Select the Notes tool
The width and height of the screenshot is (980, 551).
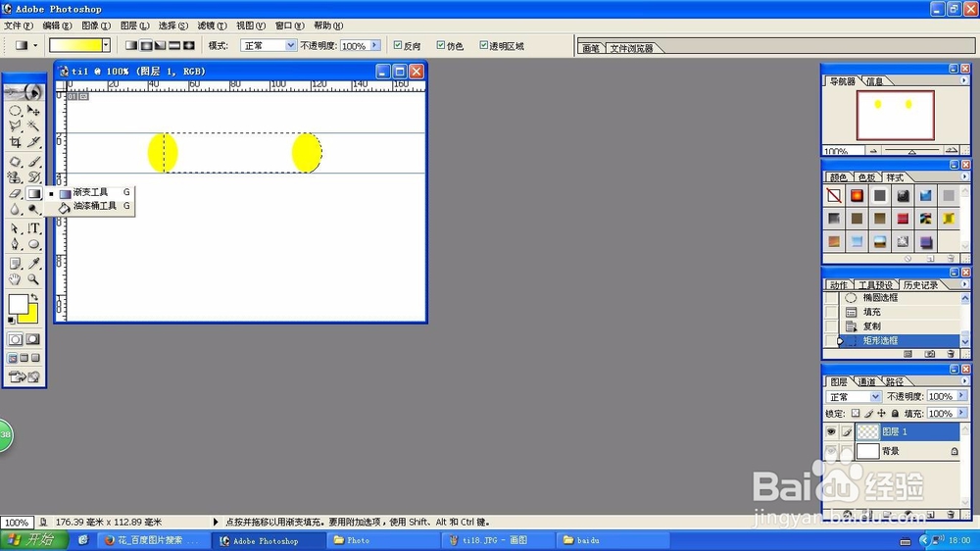(x=15, y=264)
